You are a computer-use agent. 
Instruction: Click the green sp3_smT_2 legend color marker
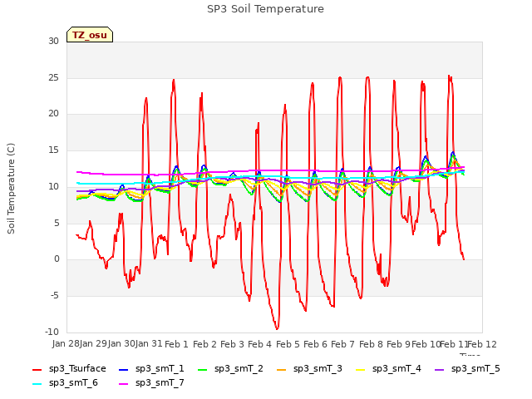pyautogui.click(x=203, y=369)
